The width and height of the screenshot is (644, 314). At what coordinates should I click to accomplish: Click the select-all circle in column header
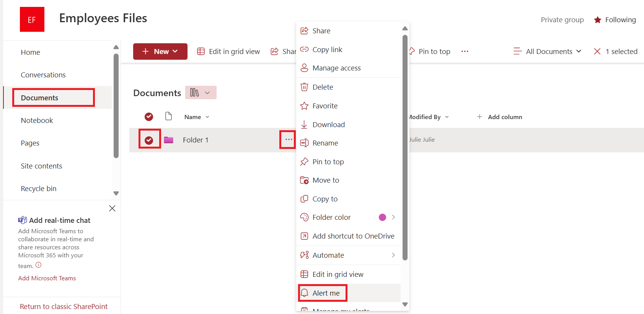[x=149, y=116]
